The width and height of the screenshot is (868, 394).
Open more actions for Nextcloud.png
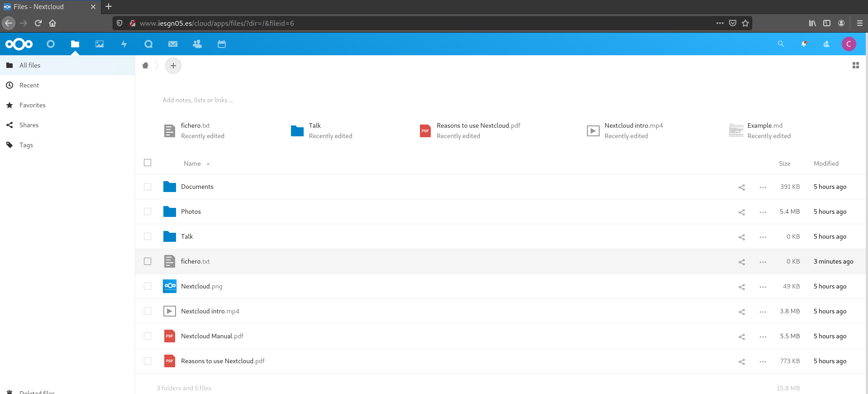(x=763, y=287)
